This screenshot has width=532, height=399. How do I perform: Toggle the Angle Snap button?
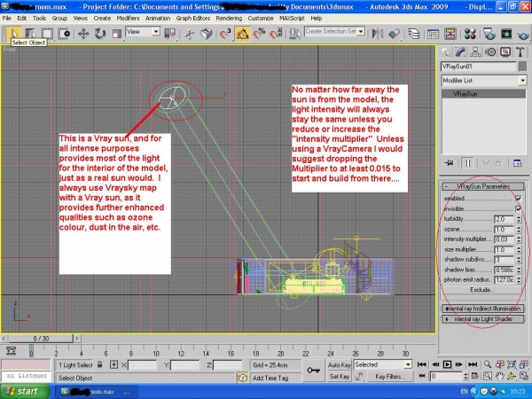pos(242,34)
